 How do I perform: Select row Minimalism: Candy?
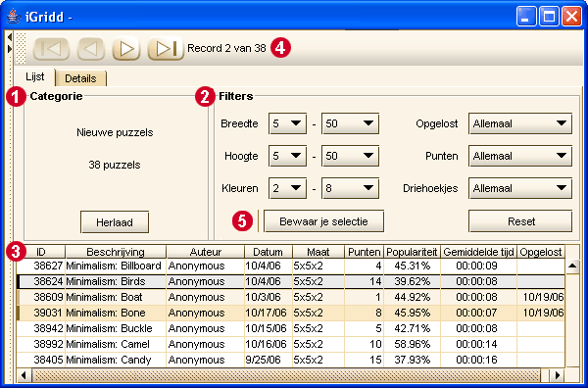pyautogui.click(x=291, y=360)
